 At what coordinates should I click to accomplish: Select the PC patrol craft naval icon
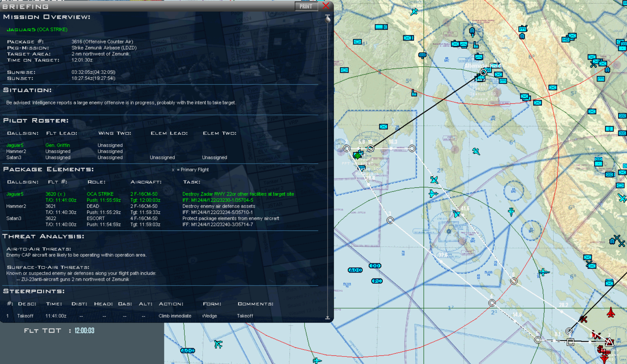point(377,281)
